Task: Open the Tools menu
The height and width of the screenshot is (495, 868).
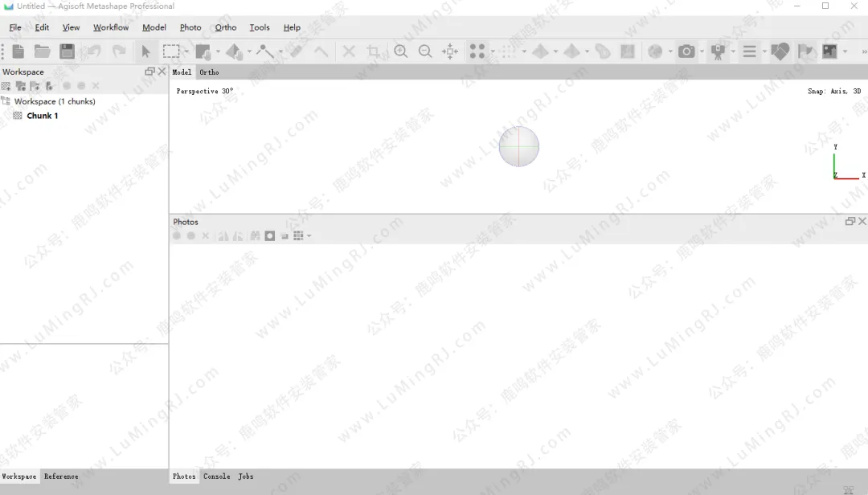Action: (259, 27)
